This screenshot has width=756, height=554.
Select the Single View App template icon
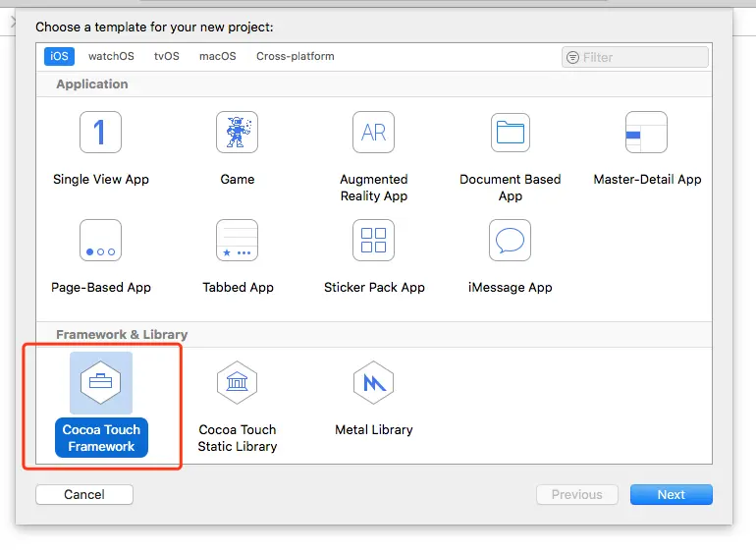[100, 132]
